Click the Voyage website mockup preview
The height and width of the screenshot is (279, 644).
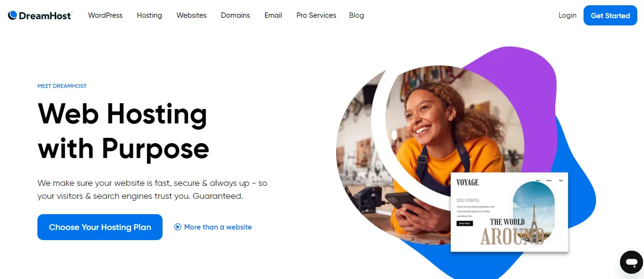tap(509, 212)
